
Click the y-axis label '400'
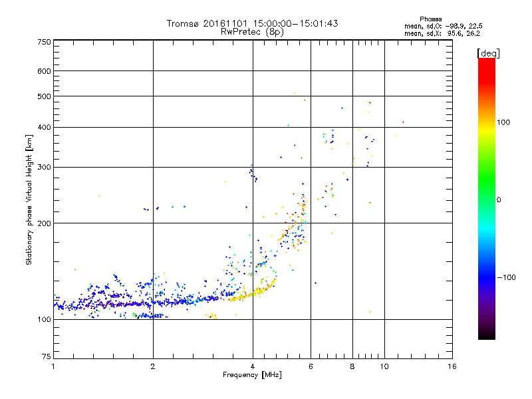[44, 127]
